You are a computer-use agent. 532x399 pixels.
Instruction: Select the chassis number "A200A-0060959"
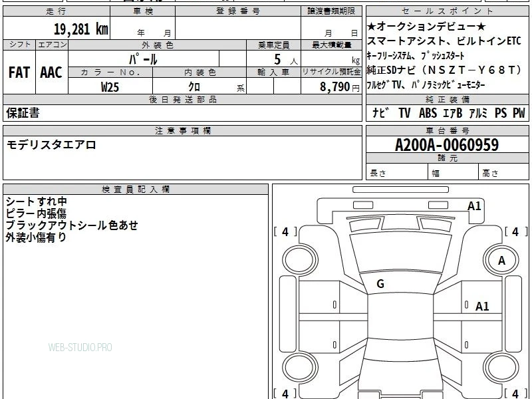(x=447, y=145)
